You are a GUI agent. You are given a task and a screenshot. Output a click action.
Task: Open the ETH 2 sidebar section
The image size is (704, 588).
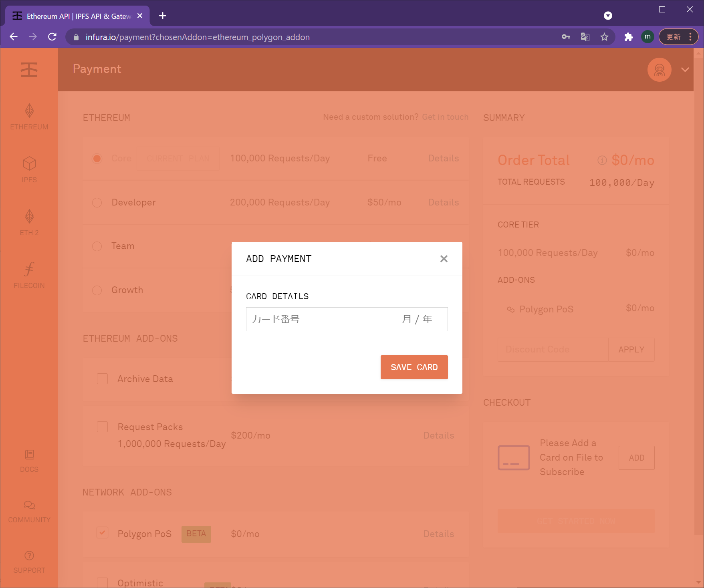pos(29,223)
